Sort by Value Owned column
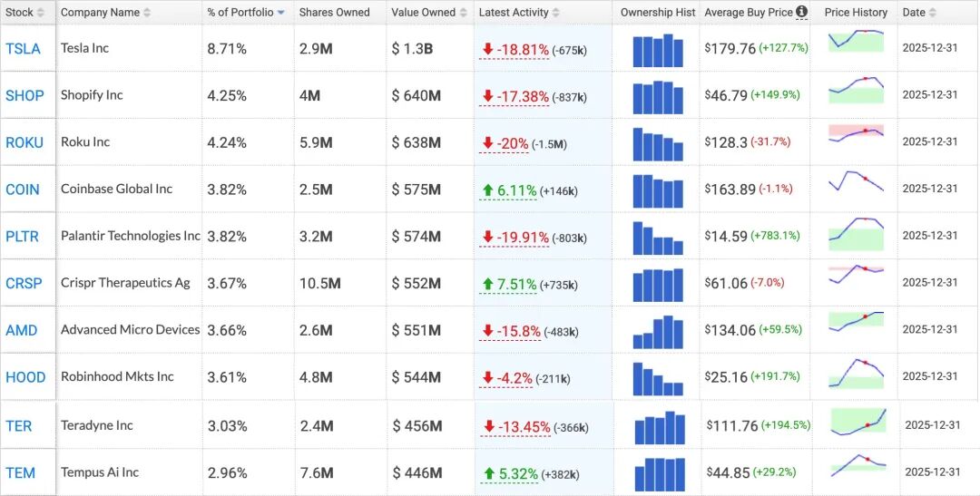Screen dimensions: 980x496 click(429, 13)
